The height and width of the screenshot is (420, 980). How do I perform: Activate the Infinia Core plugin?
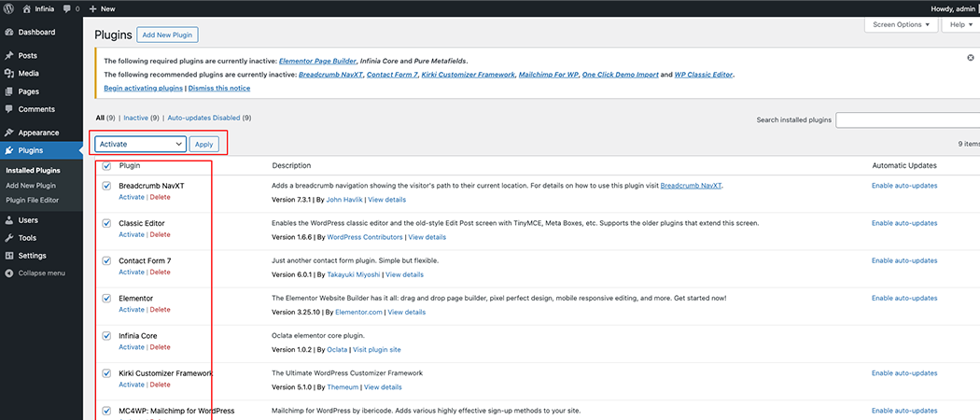132,347
